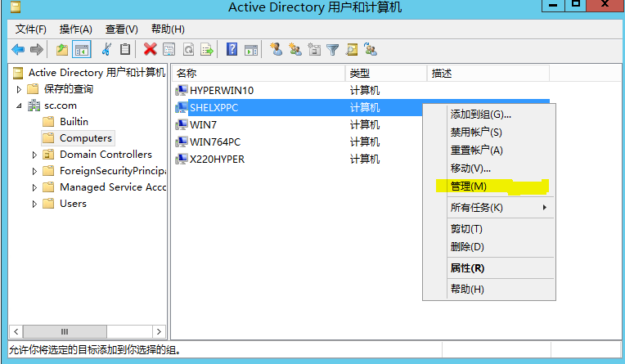Choose 移动(V)... from context menu
This screenshot has width=625, height=364.
tap(489, 169)
